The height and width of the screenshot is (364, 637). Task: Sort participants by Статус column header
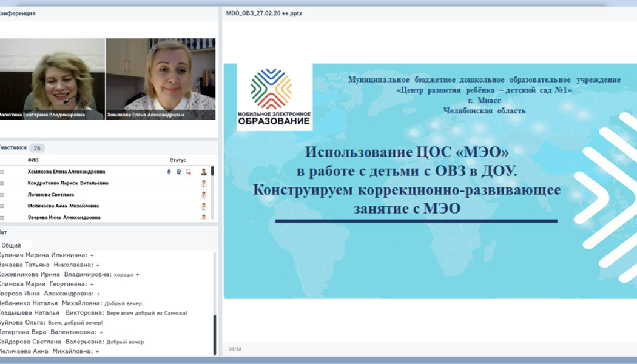[x=178, y=160]
